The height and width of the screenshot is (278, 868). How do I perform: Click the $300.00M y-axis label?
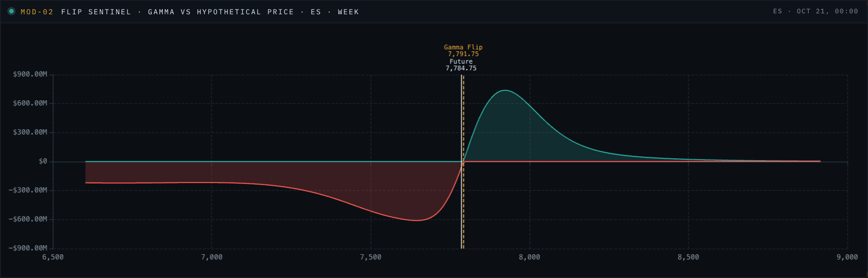click(x=30, y=132)
